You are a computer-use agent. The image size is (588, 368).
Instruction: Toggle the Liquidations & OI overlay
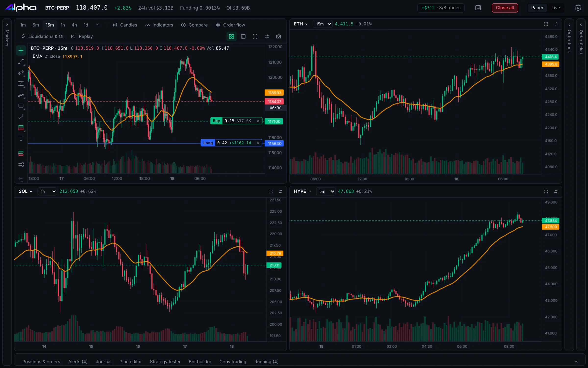coord(42,36)
